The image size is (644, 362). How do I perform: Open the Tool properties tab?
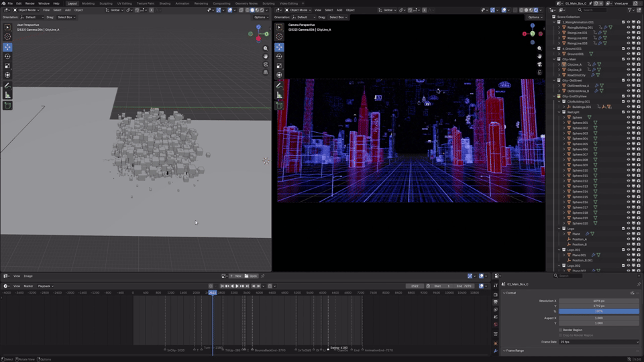pyautogui.click(x=496, y=286)
